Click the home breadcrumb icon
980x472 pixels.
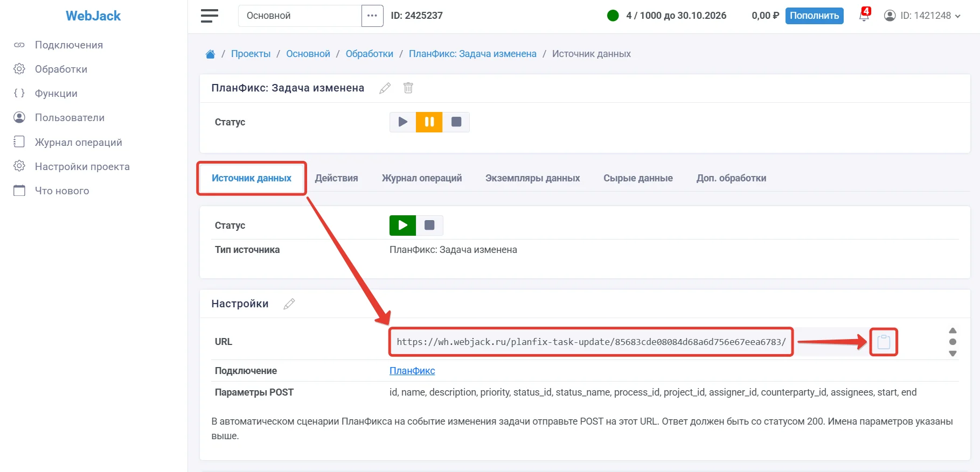pyautogui.click(x=210, y=54)
